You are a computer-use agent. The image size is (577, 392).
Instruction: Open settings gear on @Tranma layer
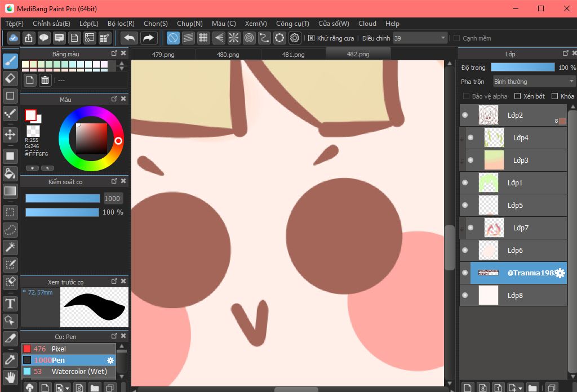pos(560,273)
